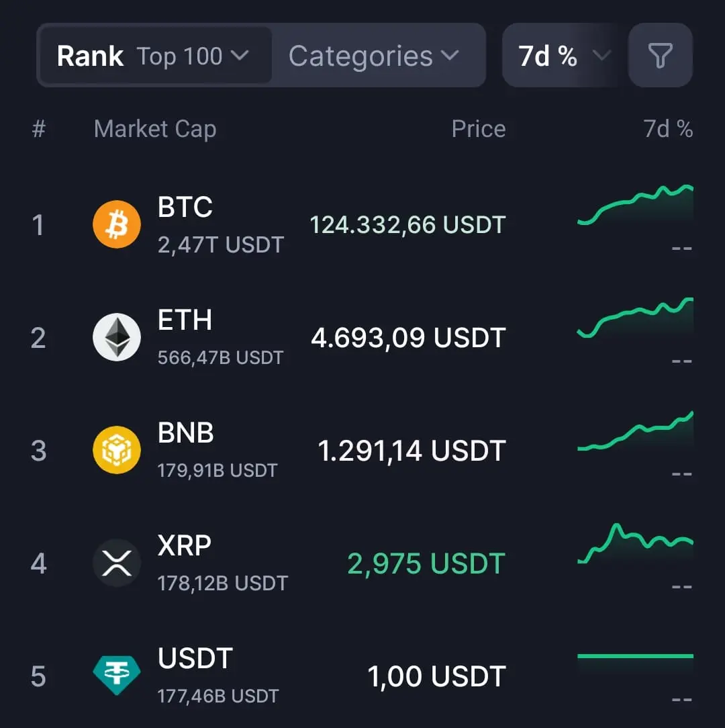Sort by the Price column header

(478, 128)
